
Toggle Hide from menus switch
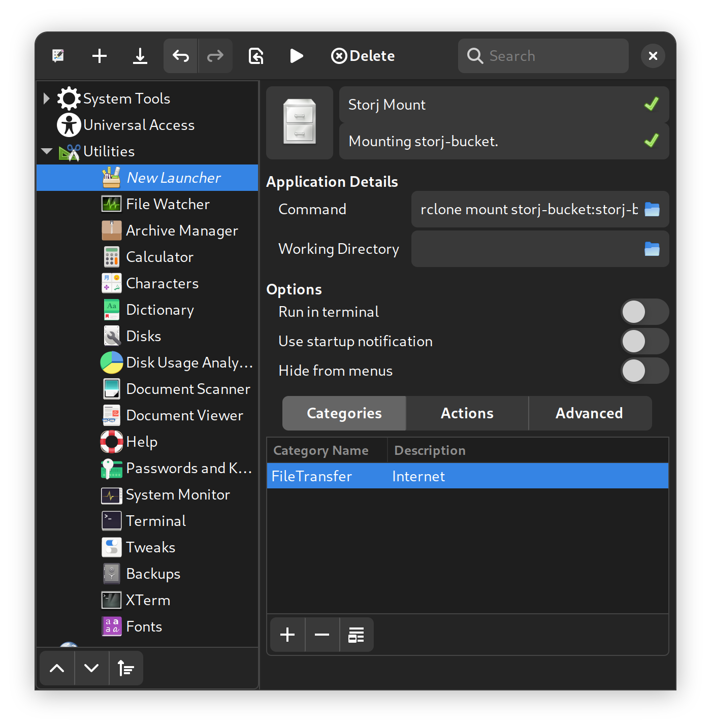645,371
